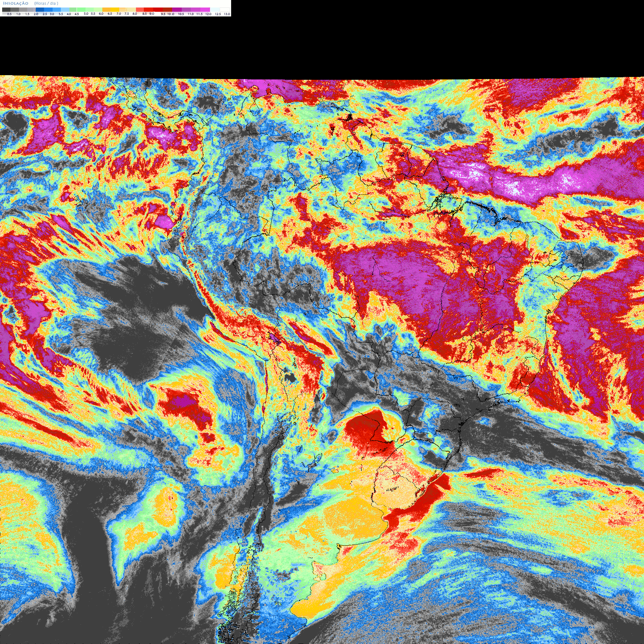The height and width of the screenshot is (644, 644).
Task: Click the '11.0' legend value
Action: click(191, 14)
